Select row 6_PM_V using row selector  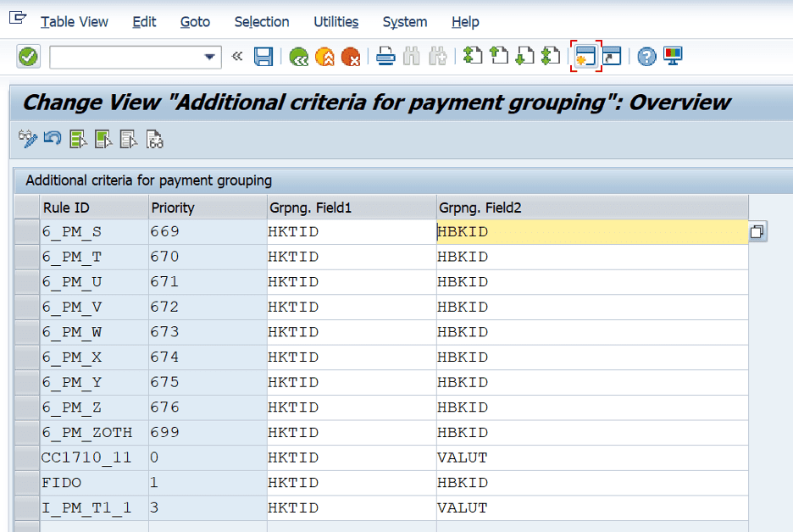27,307
